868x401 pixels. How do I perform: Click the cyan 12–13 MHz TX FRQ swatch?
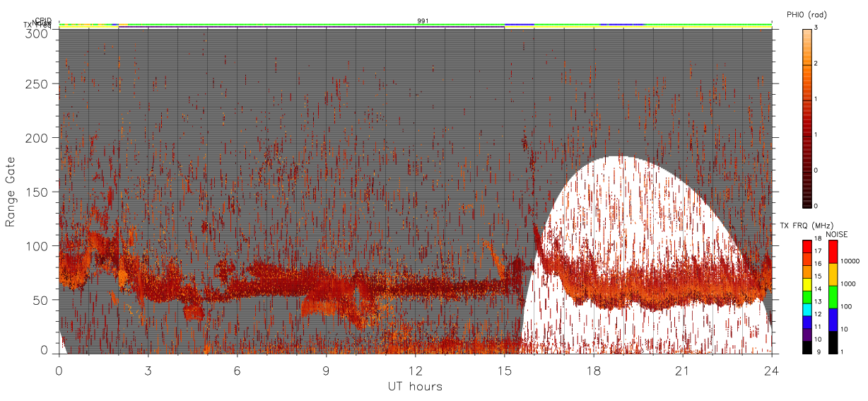807,308
